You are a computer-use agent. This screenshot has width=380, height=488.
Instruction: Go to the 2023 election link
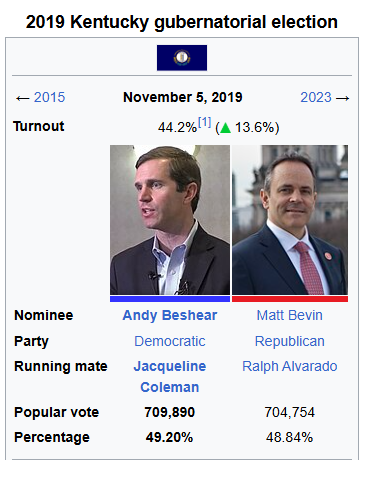tap(316, 97)
